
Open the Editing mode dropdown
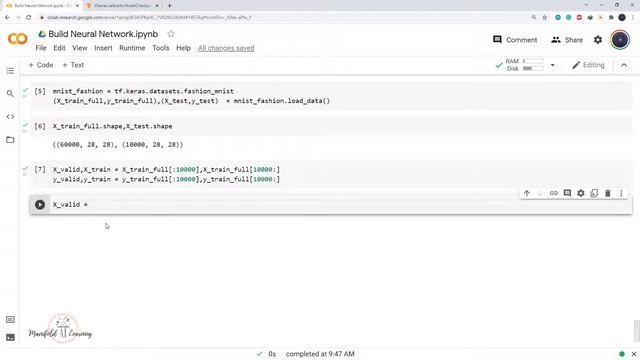588,65
